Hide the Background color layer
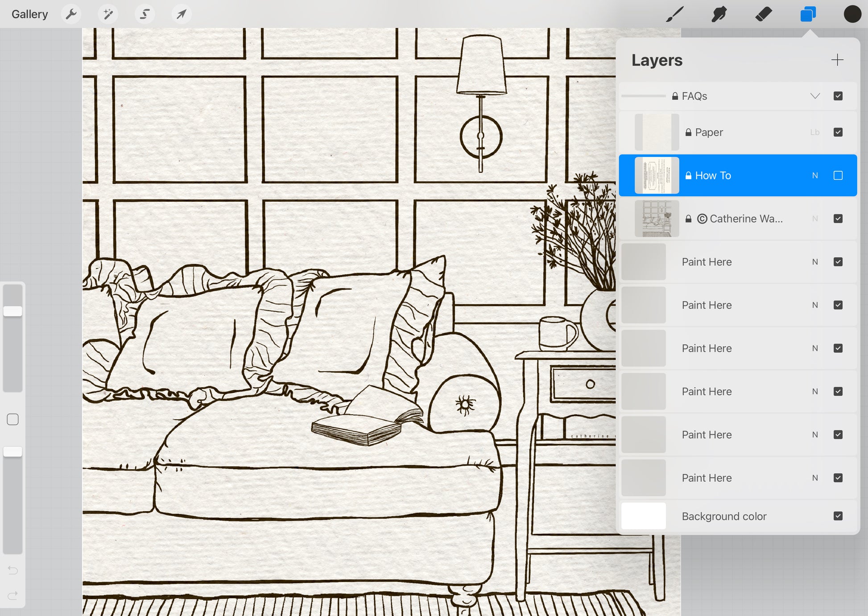The height and width of the screenshot is (616, 868). [x=838, y=516]
